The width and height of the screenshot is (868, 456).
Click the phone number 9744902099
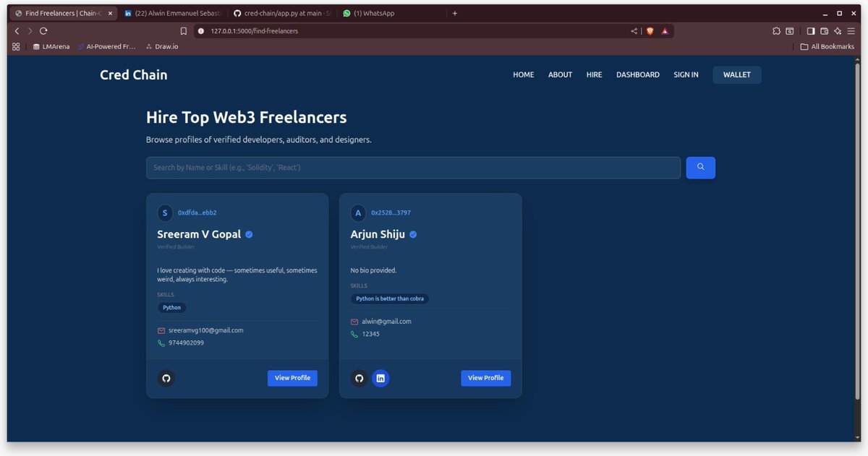(x=187, y=343)
